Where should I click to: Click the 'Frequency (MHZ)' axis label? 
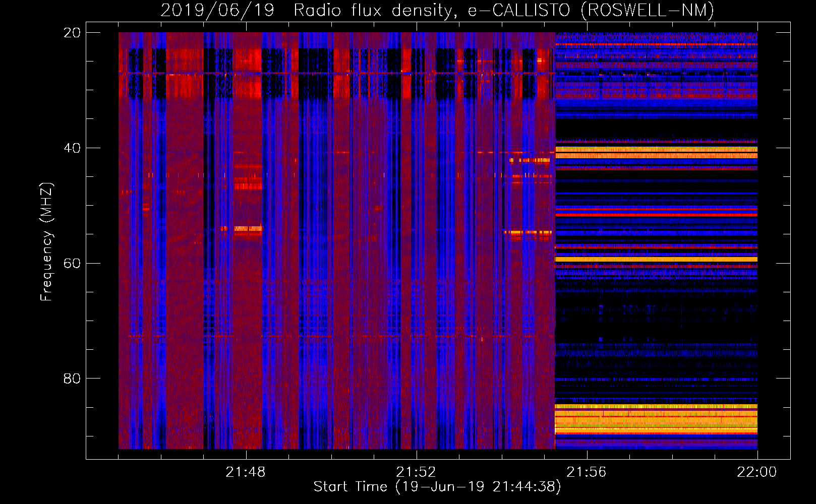[46, 242]
